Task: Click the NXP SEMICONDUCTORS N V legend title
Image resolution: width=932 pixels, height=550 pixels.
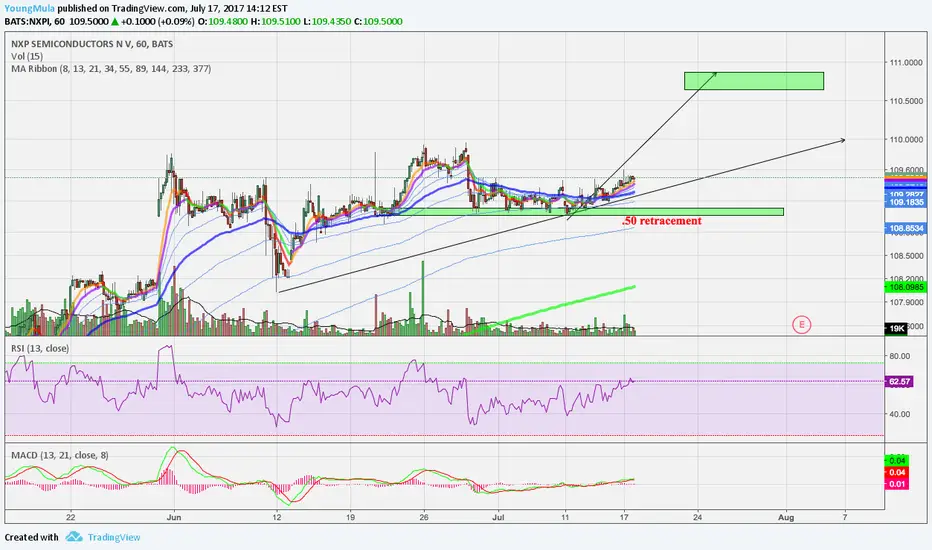Action: pyautogui.click(x=92, y=44)
